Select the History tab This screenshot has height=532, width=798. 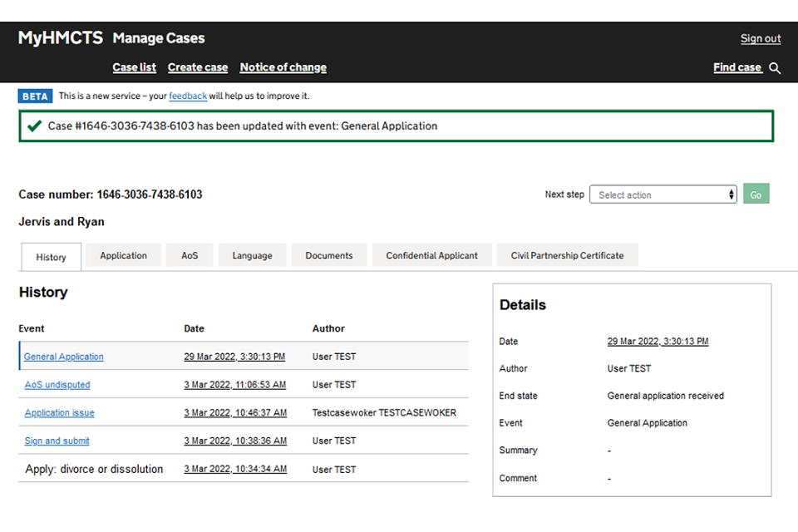[51, 258]
